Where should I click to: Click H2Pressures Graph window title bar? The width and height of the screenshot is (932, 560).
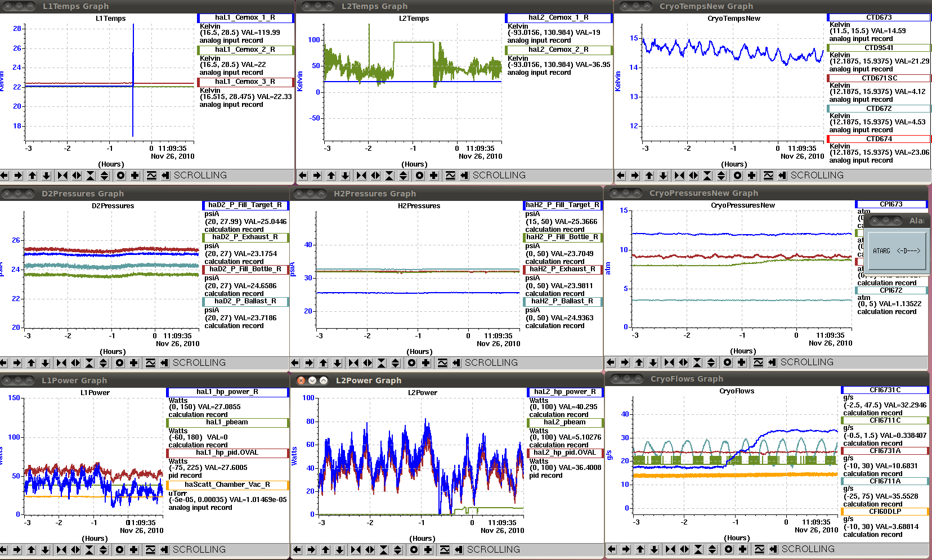[x=447, y=194]
